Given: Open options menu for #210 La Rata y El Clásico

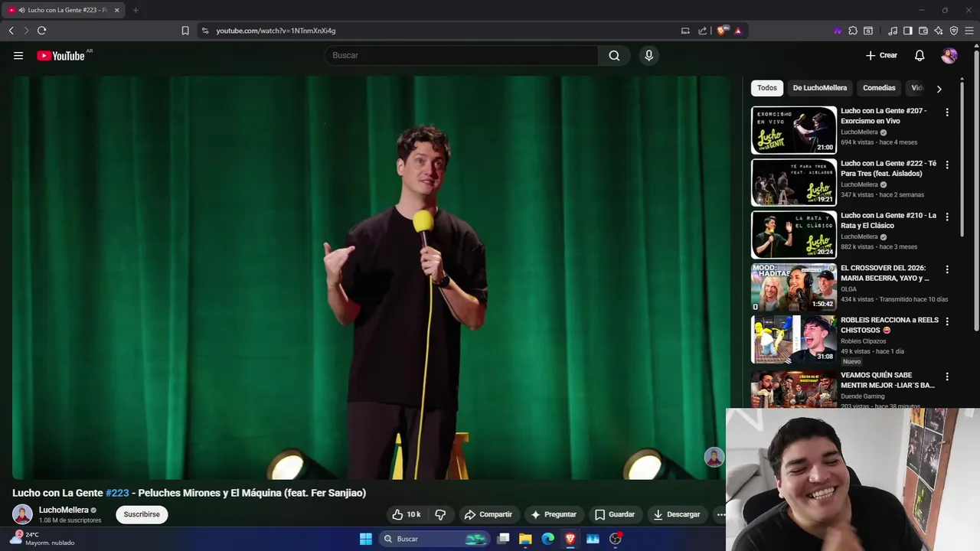Looking at the screenshot, I should [x=947, y=217].
